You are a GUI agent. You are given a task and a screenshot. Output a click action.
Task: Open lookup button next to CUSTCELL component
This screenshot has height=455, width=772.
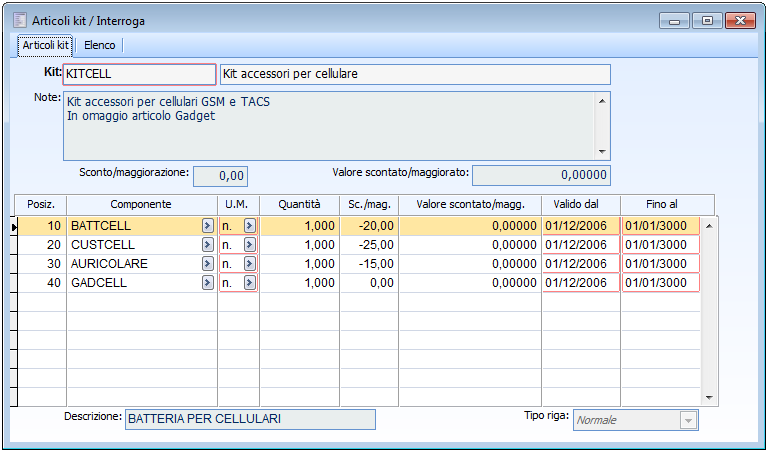(x=208, y=245)
